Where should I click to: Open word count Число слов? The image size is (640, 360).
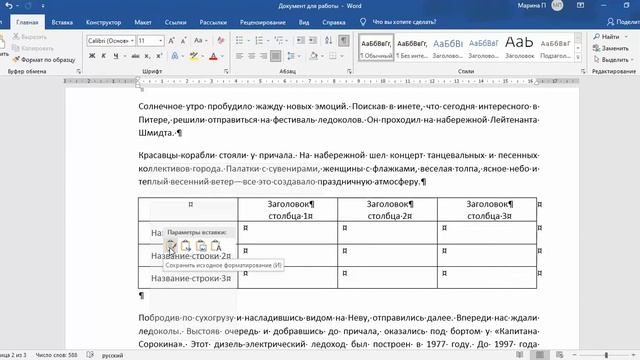coord(56,355)
